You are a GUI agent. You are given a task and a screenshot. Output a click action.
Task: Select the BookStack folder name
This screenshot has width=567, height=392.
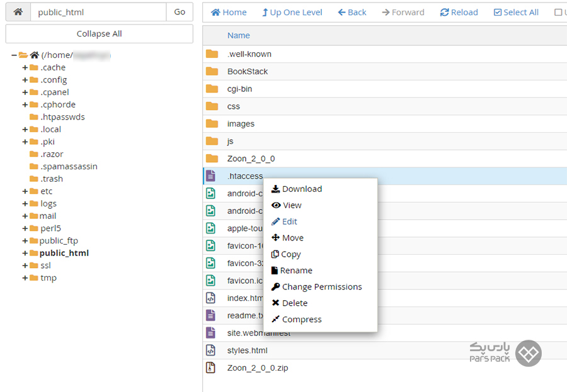tap(248, 71)
